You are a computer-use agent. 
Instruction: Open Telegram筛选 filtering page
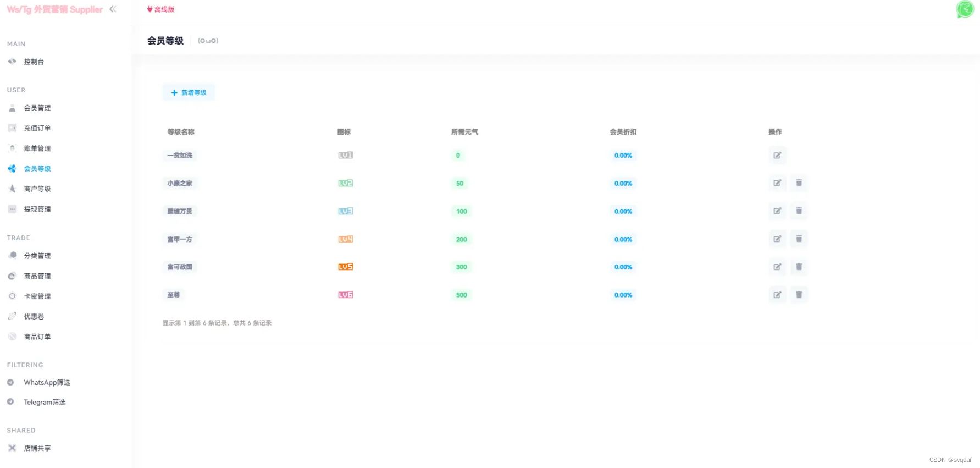pos(45,403)
